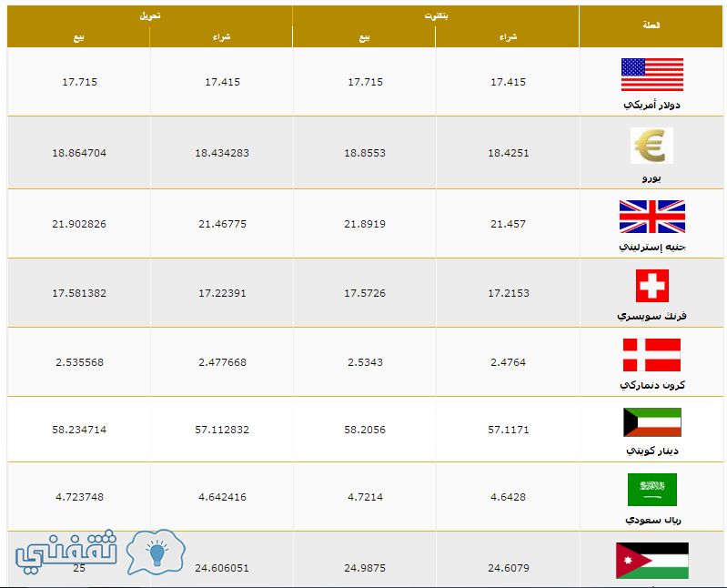Select the Saudi riyal flag icon

pos(651,490)
